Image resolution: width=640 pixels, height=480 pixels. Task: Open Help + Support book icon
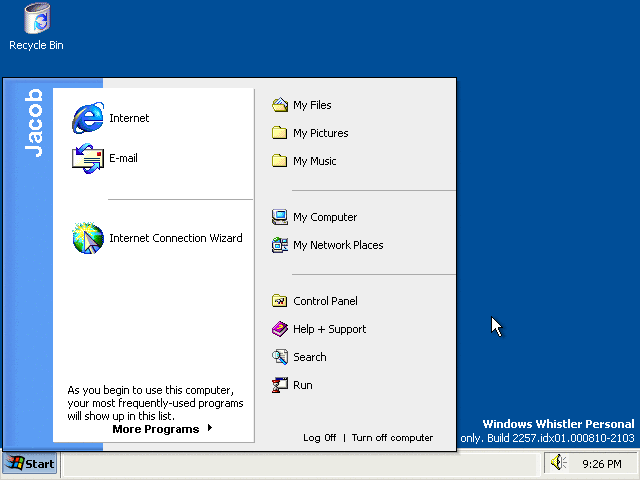pyautogui.click(x=280, y=329)
